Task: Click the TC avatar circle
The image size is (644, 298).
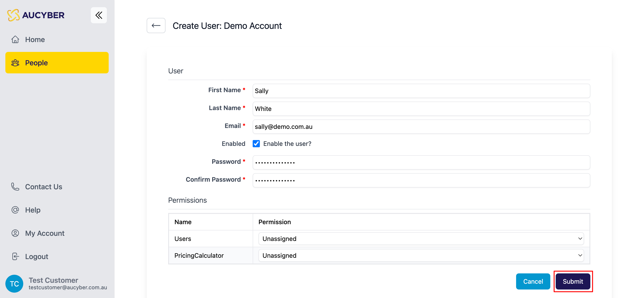Action: click(14, 283)
